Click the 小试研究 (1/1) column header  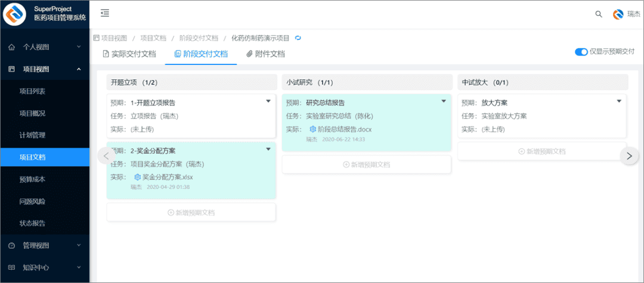tap(367, 82)
